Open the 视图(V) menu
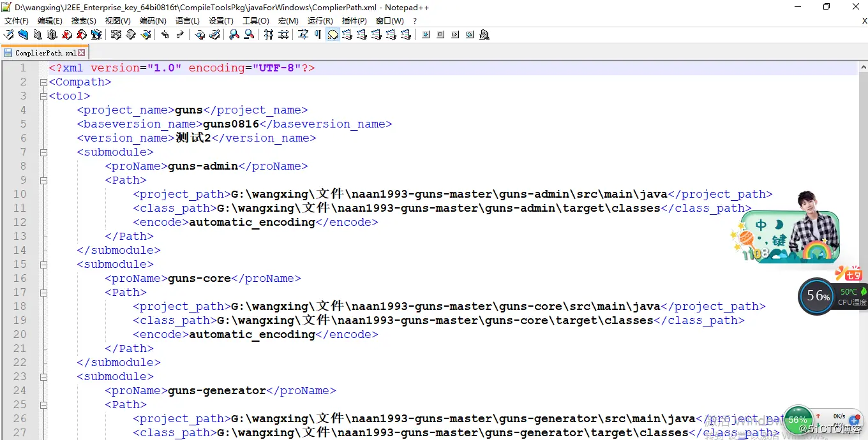This screenshot has width=868, height=440. coord(118,20)
